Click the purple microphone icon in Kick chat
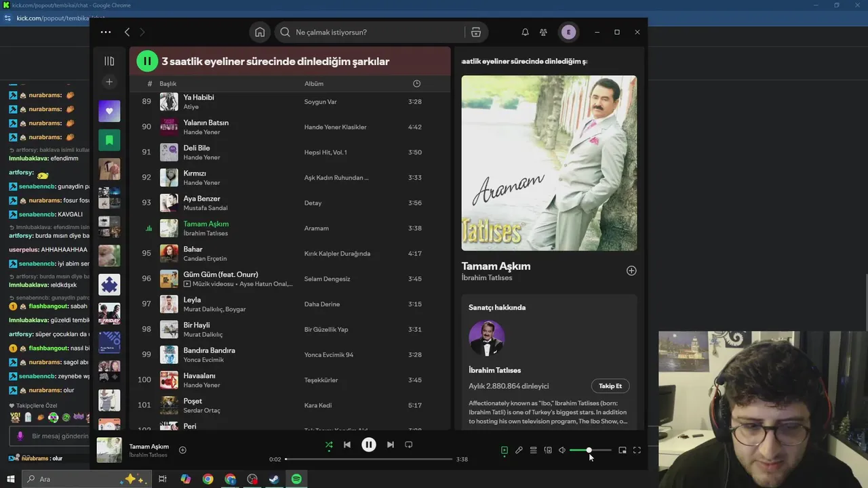 point(20,436)
